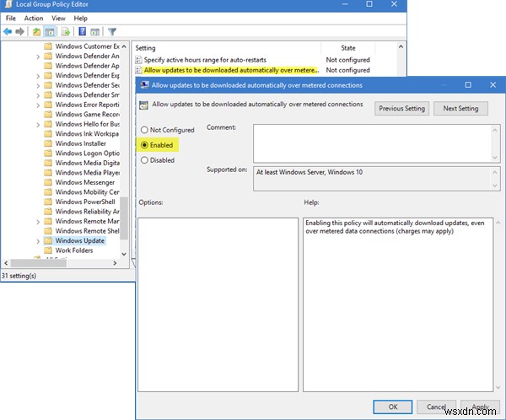Select the Enabled radio button
This screenshot has width=506, height=420.
tap(144, 145)
